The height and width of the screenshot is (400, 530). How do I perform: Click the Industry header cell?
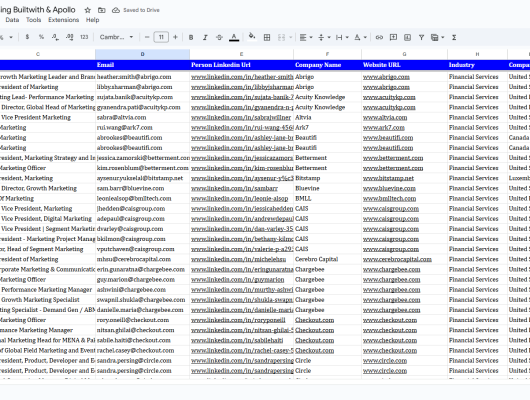477,65
